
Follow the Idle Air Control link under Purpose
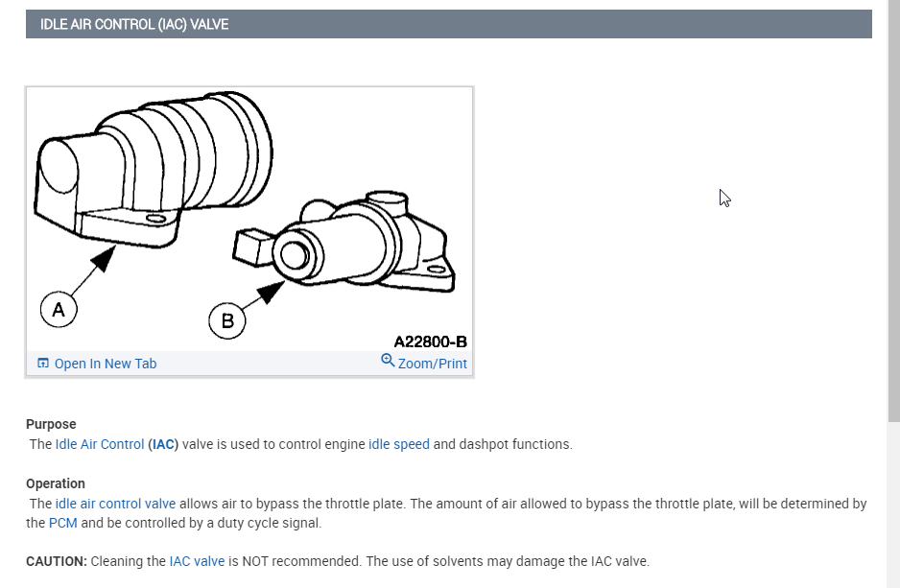[x=99, y=444]
